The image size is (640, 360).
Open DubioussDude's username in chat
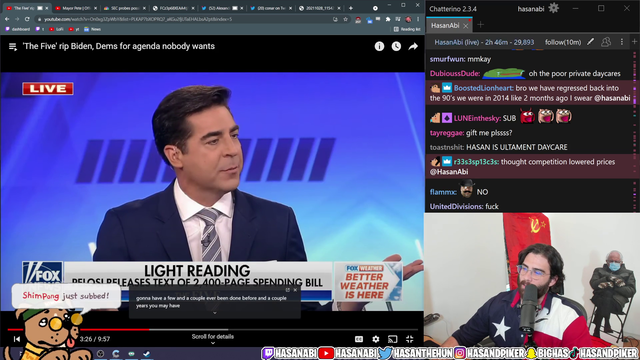point(455,73)
